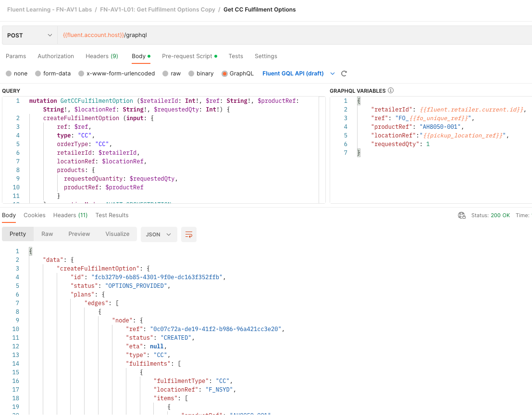Image resolution: width=532 pixels, height=418 pixels.
Task: Click the query editor vertical scrollbar
Action: (x=322, y=150)
